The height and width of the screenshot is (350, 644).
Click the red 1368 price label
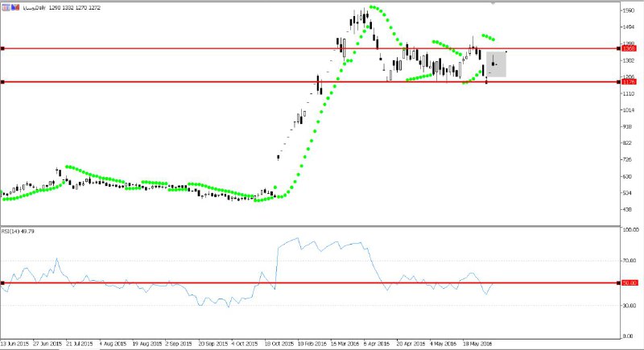[630, 49]
